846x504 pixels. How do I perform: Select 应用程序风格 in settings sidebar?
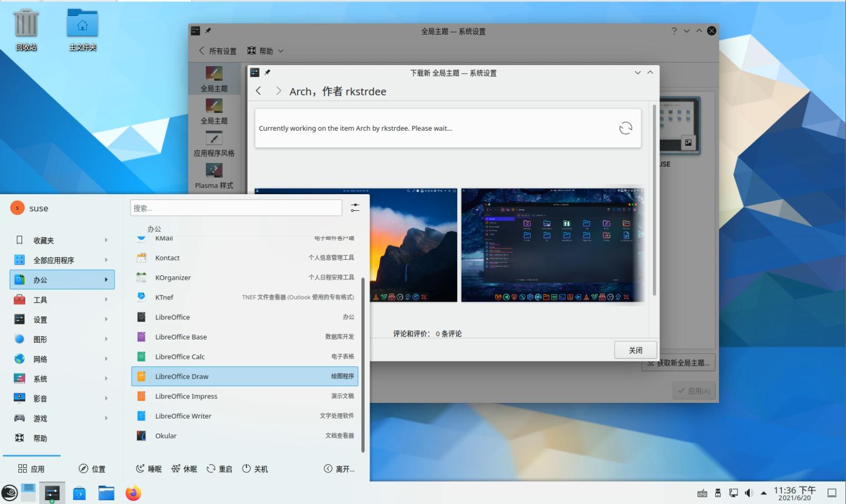(x=214, y=144)
